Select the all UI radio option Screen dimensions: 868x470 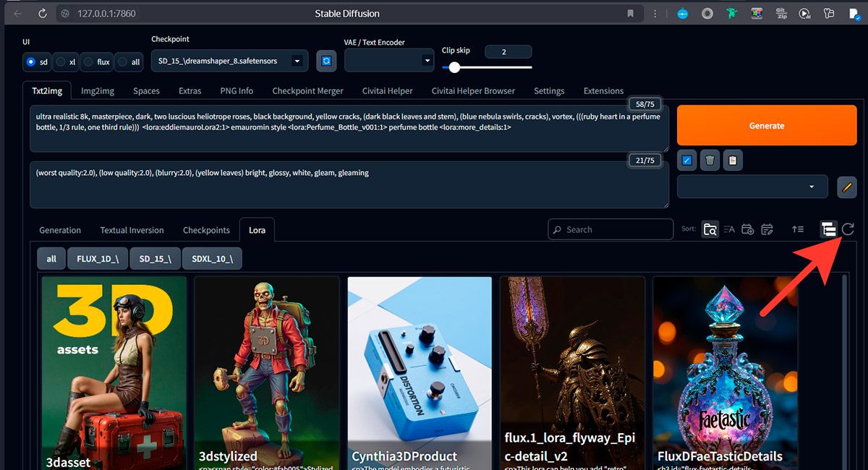pos(129,61)
